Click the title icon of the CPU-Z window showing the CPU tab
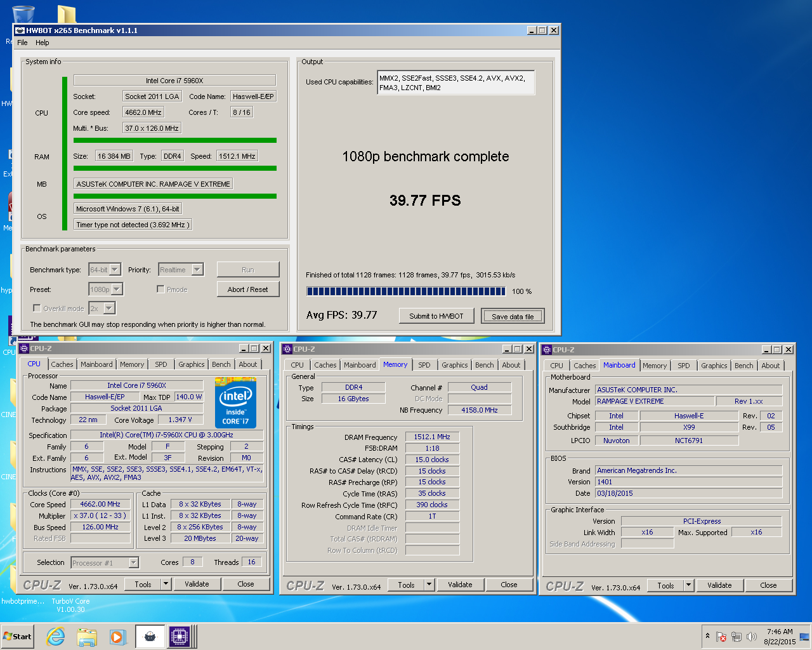The height and width of the screenshot is (650, 812). point(24,348)
